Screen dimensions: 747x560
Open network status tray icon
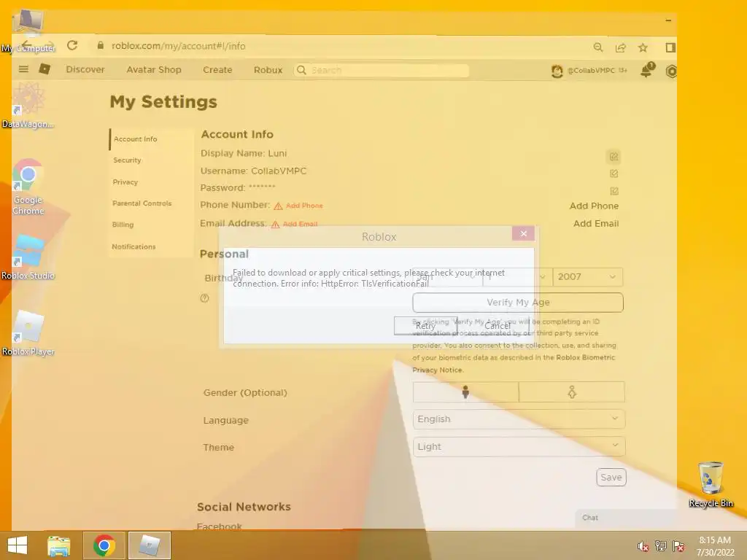click(x=661, y=546)
